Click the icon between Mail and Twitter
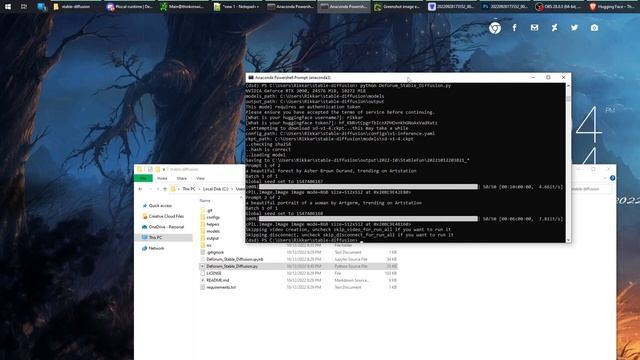The image size is (640, 360). pyautogui.click(x=554, y=28)
